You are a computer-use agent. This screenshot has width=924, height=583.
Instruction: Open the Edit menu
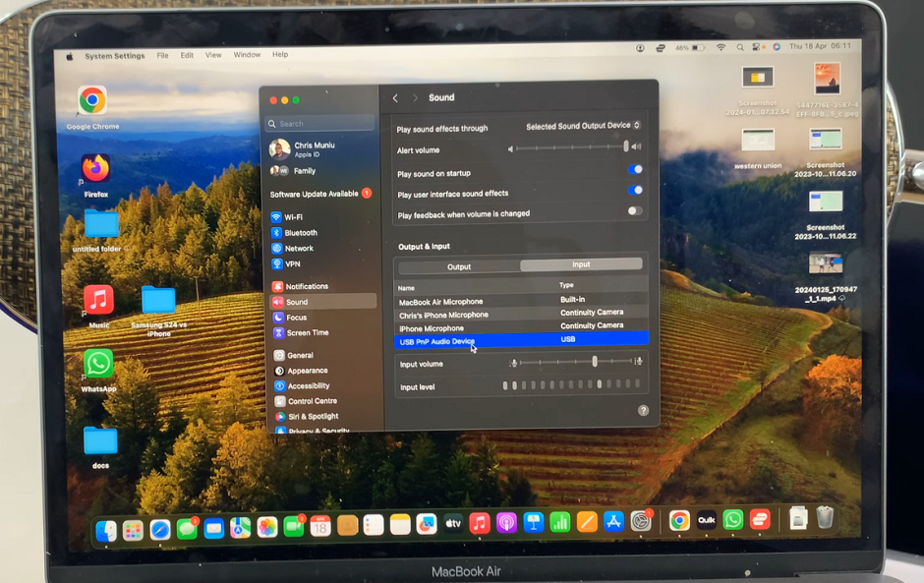[187, 55]
